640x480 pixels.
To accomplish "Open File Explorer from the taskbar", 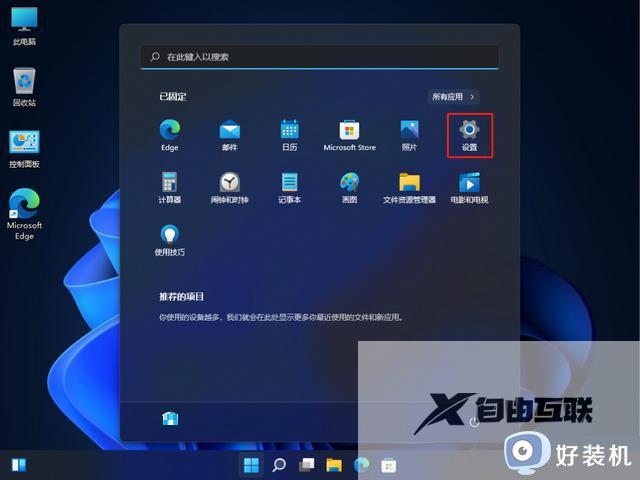I will click(x=334, y=465).
